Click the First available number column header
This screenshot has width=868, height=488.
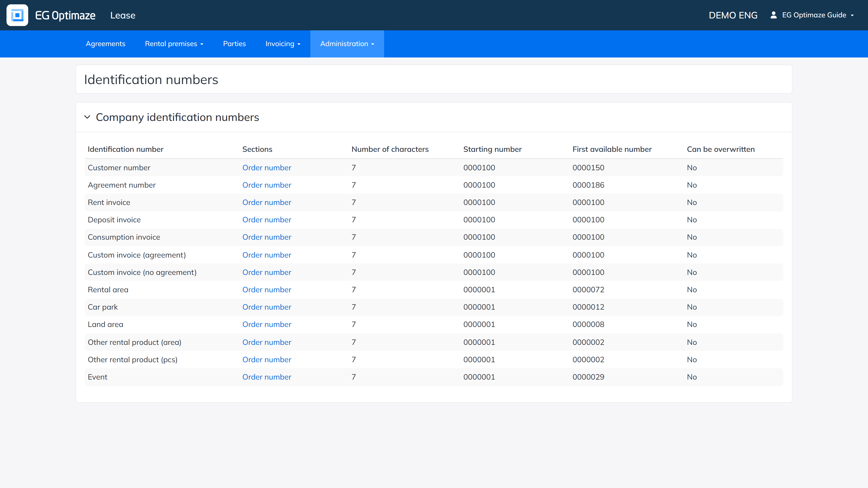point(612,149)
